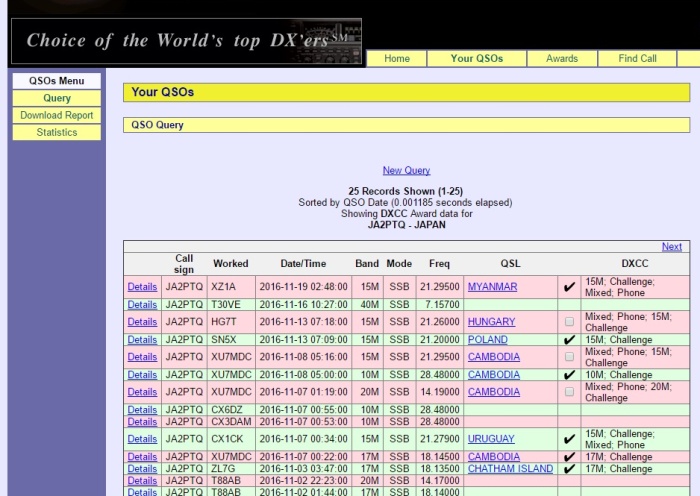The width and height of the screenshot is (700, 496).
Task: Open Details for XU7MDC 05:16:00 contact
Action: [142, 357]
